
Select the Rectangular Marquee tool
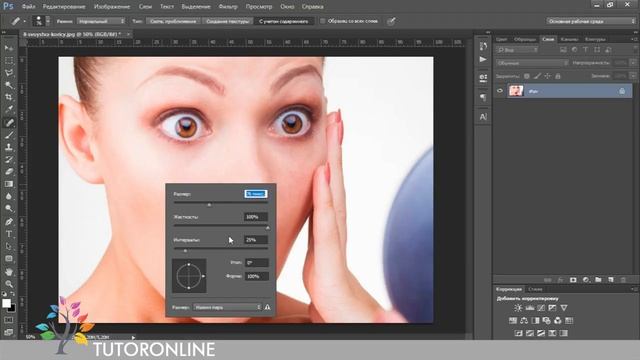click(x=9, y=61)
